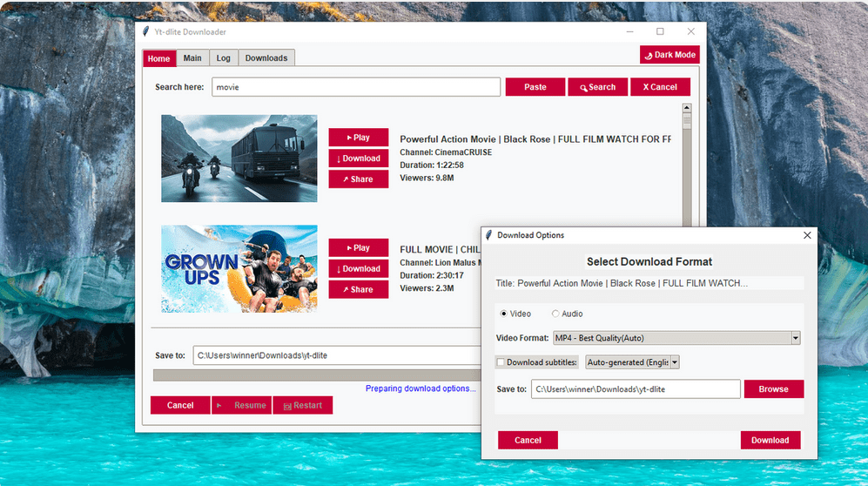Select the Audio radio button
This screenshot has height=486, width=868.
point(555,314)
